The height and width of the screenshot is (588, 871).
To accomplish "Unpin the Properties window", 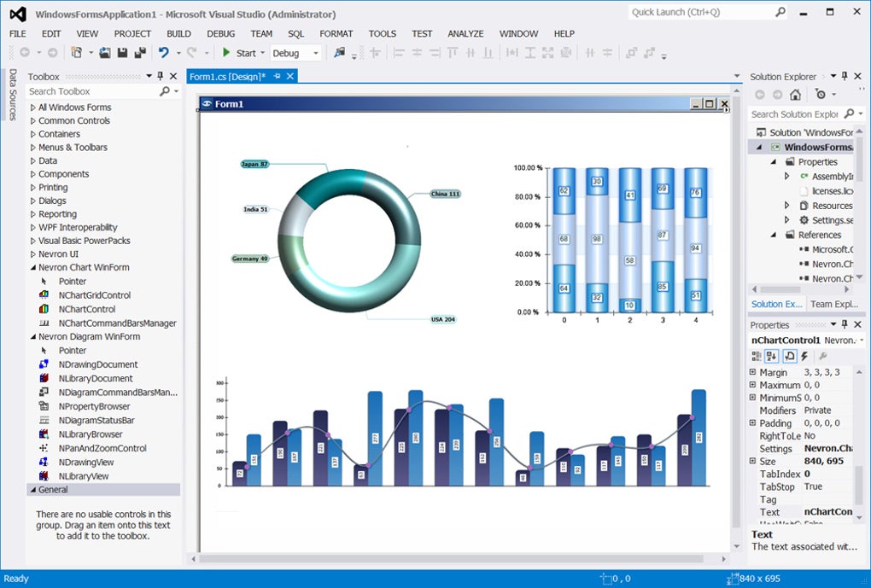I will point(845,324).
